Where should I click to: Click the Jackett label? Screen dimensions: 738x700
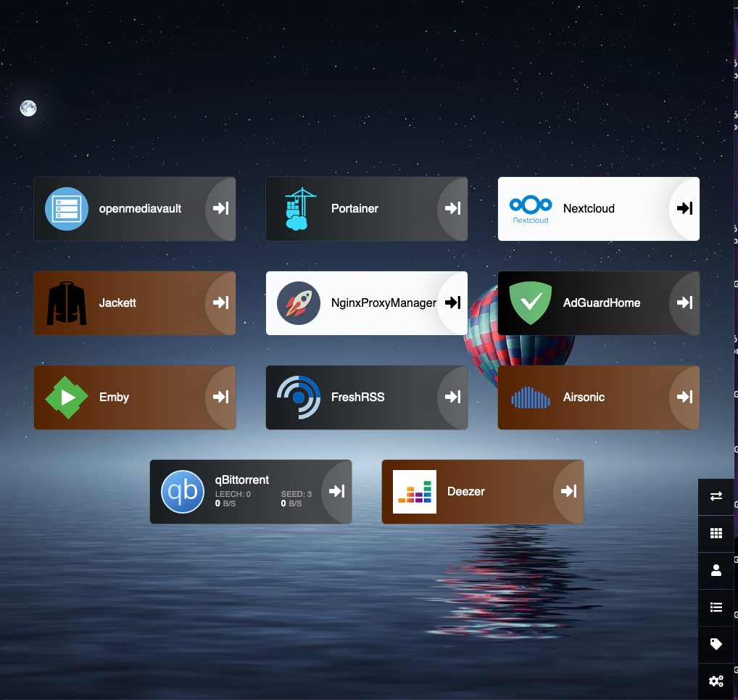(x=117, y=303)
